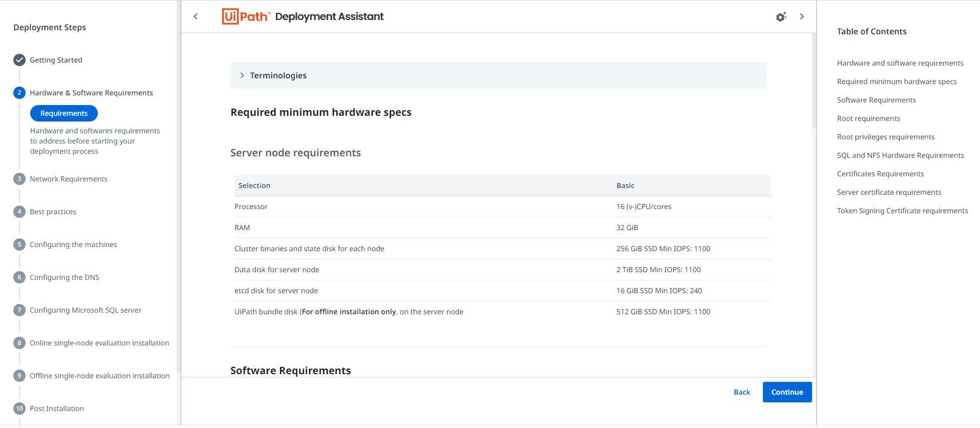Click the 32 GiB value
Viewport: 980px width, 428px height.
click(x=627, y=228)
